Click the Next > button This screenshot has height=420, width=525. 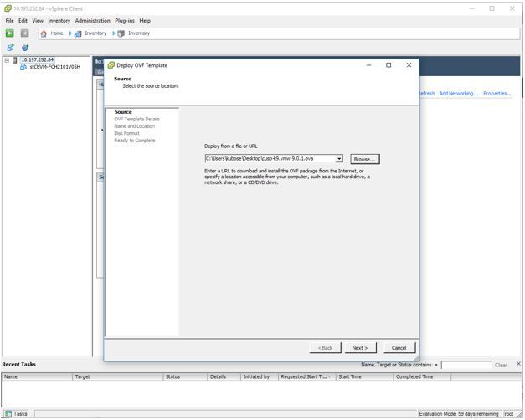coord(360,348)
